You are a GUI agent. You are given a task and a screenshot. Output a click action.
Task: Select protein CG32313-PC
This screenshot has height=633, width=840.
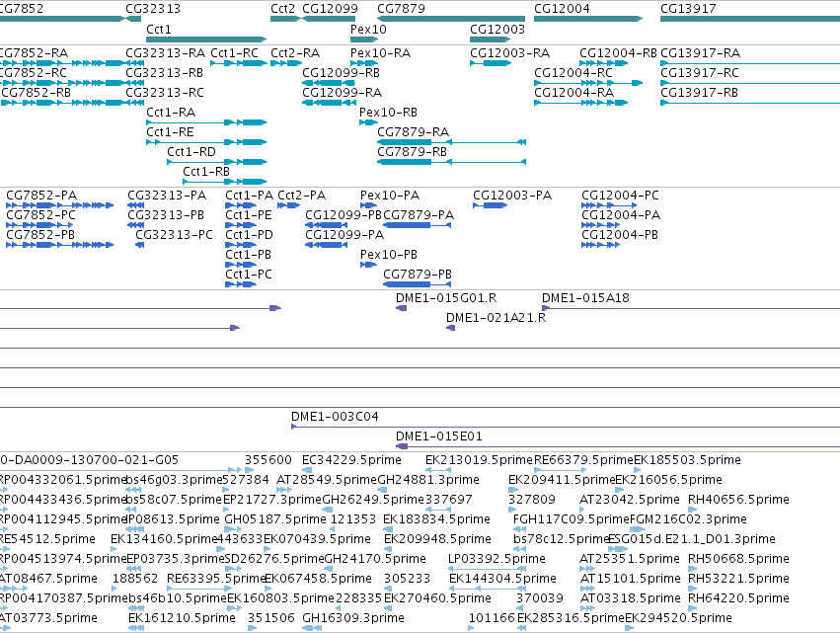[x=140, y=246]
